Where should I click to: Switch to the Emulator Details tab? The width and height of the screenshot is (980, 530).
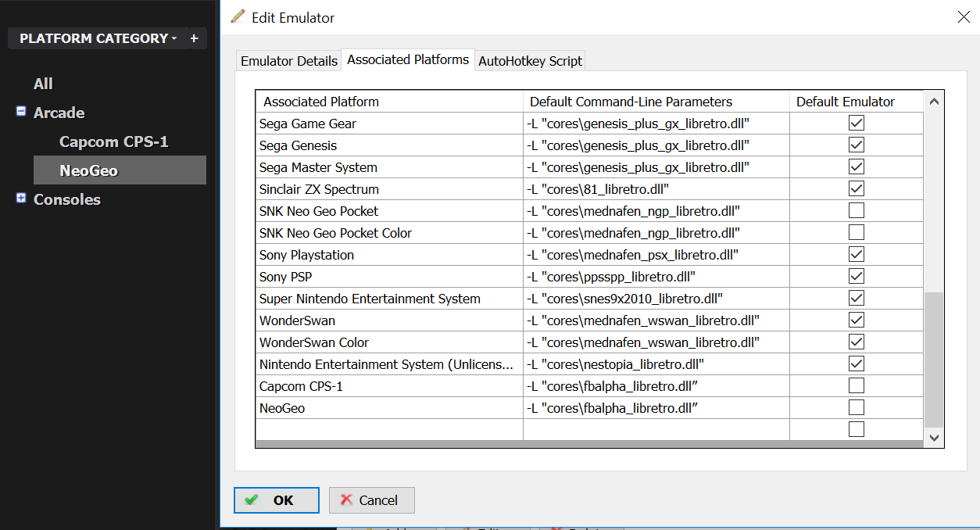289,61
